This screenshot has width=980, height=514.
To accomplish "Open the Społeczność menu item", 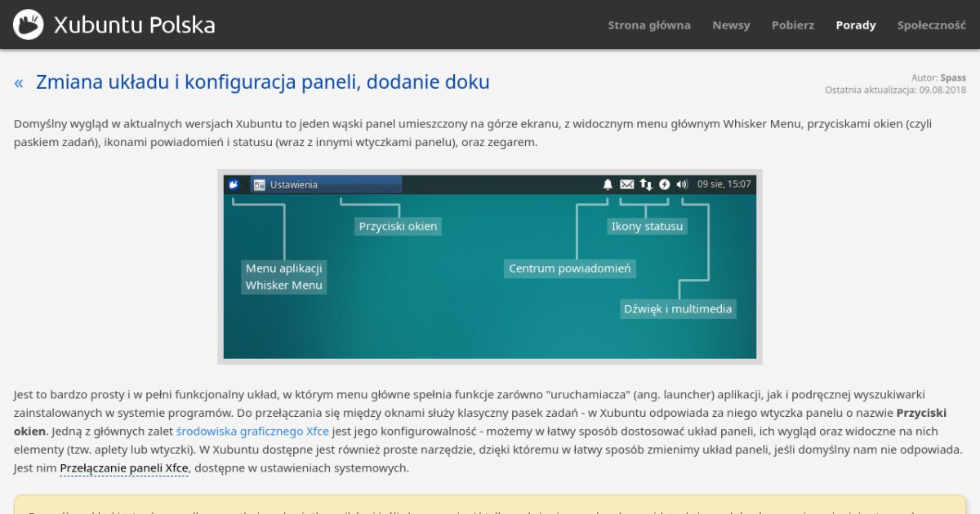I will pos(931,24).
